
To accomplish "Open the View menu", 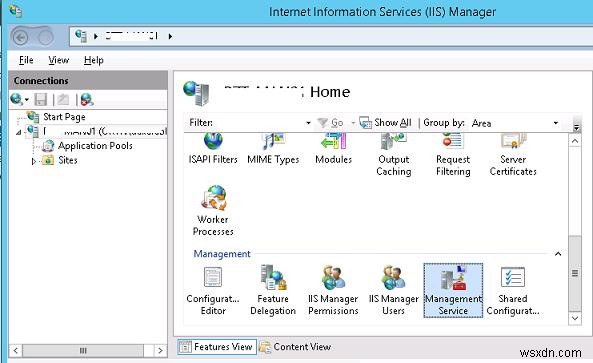I will click(x=59, y=60).
